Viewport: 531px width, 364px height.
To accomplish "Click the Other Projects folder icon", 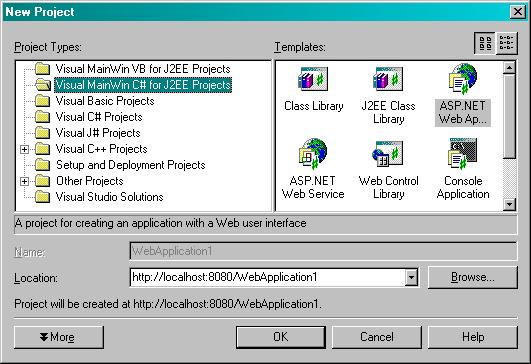I will (x=43, y=181).
